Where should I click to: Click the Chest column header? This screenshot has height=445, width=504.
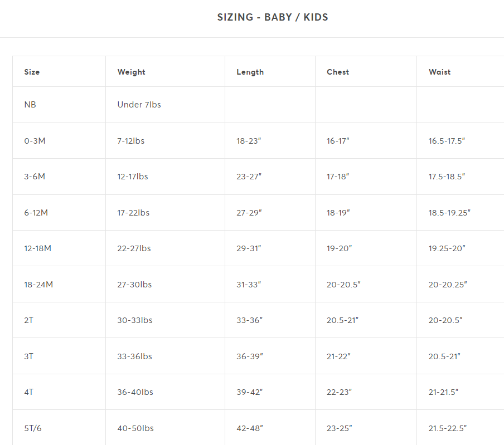pos(338,72)
